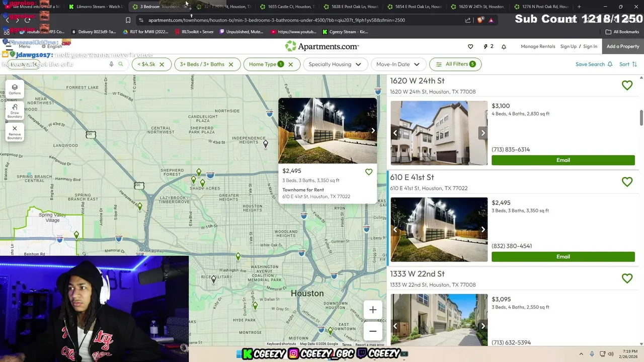The image size is (644, 362).
Task: Remove the < $4.5k price filter
Action: 163,64
